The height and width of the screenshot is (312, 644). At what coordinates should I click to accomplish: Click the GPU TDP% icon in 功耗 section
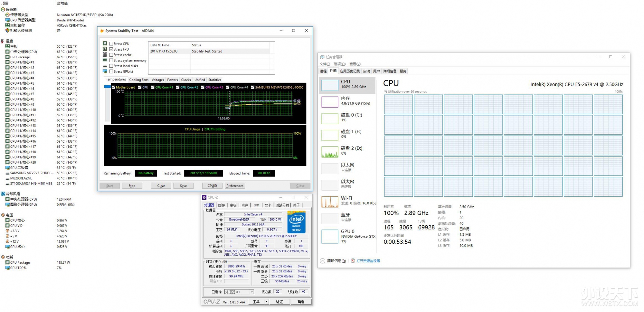(x=7, y=268)
